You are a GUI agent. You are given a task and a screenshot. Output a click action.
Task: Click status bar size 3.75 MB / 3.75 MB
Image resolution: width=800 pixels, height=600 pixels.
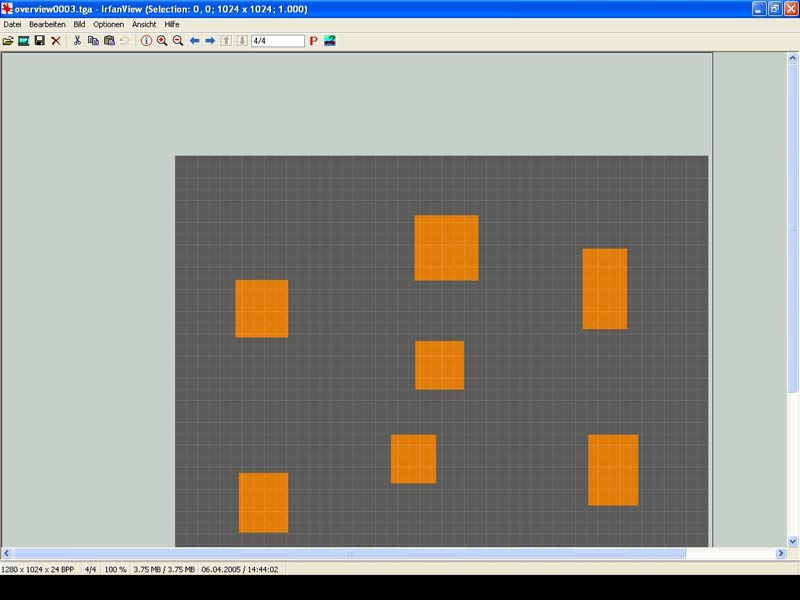[164, 569]
